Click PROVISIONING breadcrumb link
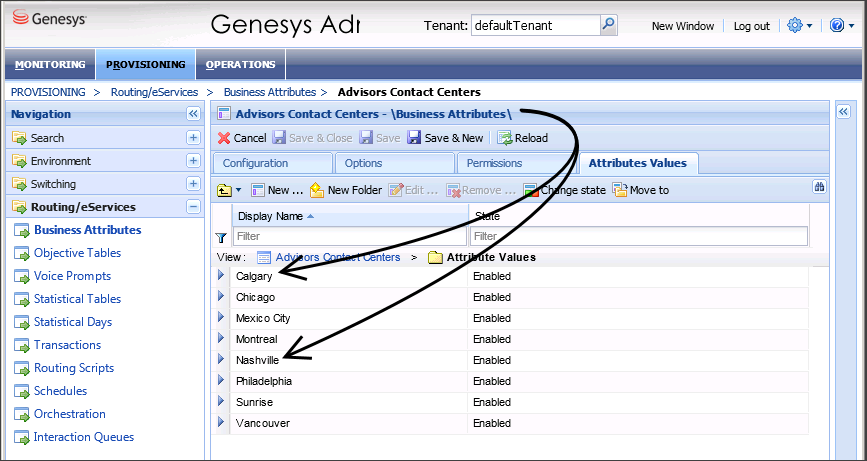The height and width of the screenshot is (461, 867). (48, 92)
